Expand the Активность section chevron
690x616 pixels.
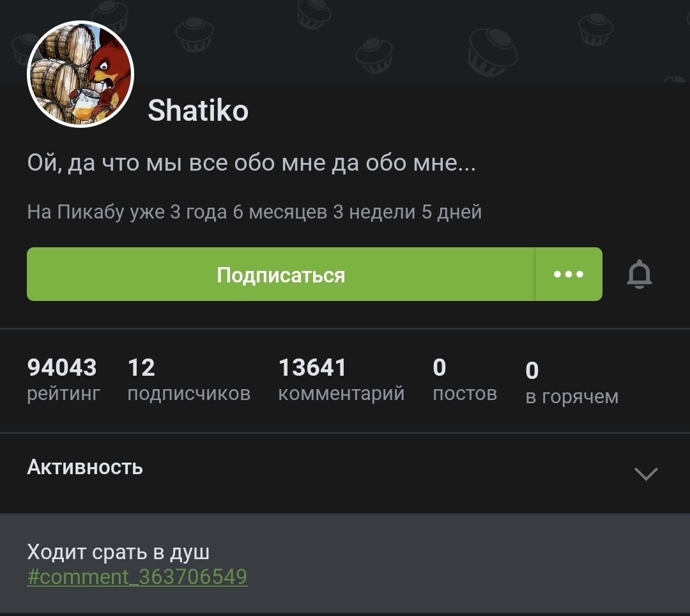click(646, 474)
